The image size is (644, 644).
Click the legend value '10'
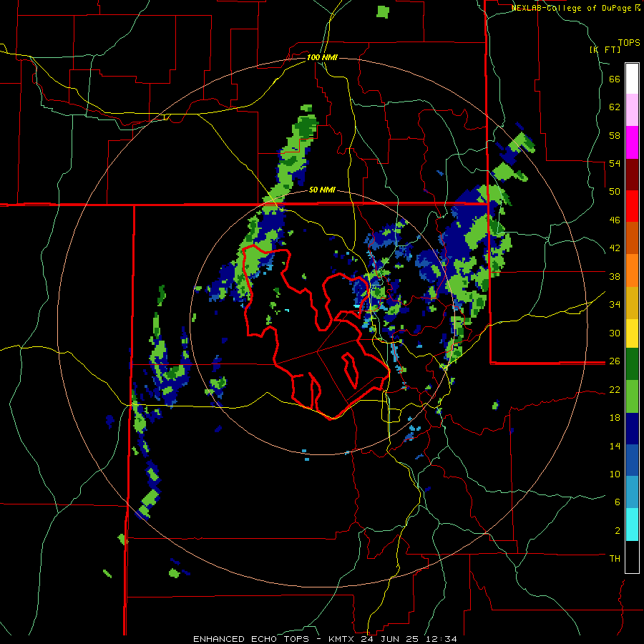[615, 474]
